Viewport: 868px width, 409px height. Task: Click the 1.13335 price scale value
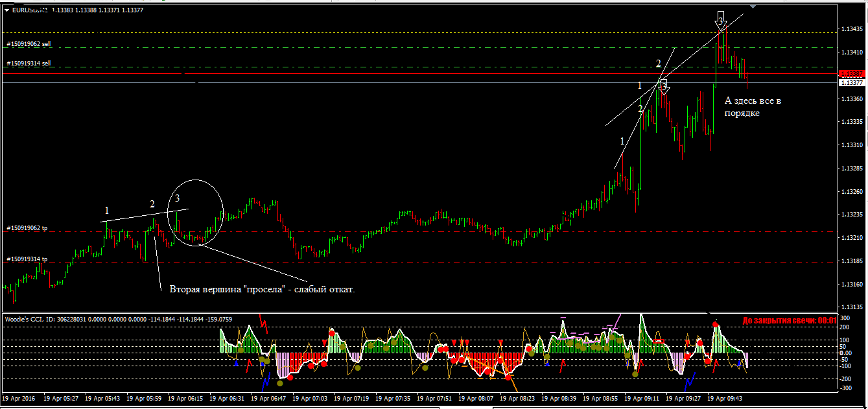[x=851, y=122]
